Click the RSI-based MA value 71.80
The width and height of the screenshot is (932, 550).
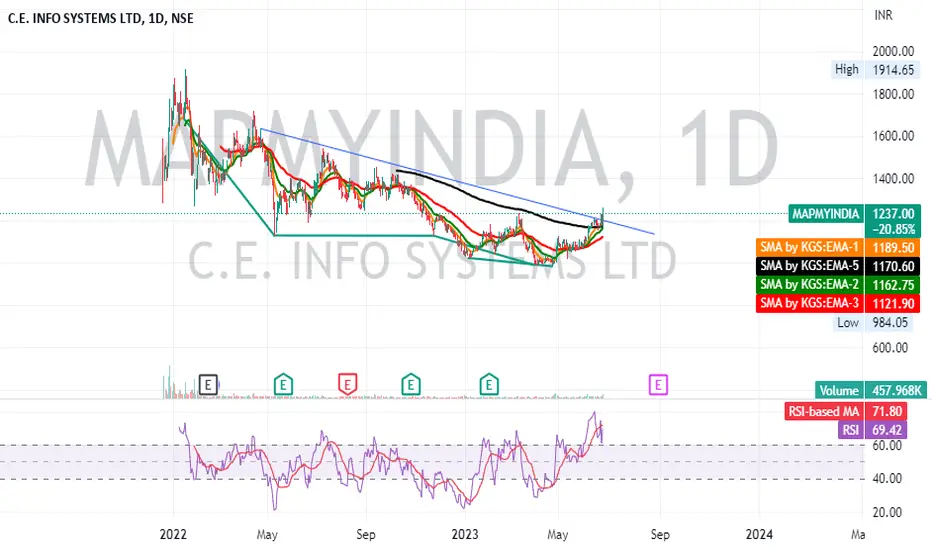(887, 411)
